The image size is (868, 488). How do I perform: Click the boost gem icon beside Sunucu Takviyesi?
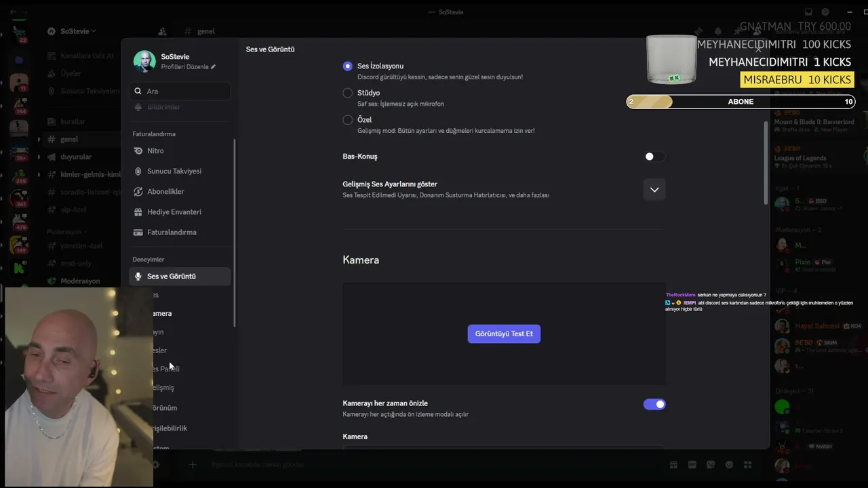(x=138, y=171)
